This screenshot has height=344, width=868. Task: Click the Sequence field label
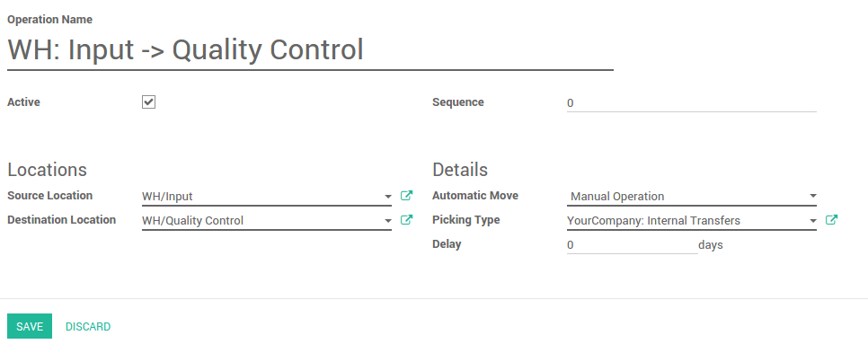457,101
